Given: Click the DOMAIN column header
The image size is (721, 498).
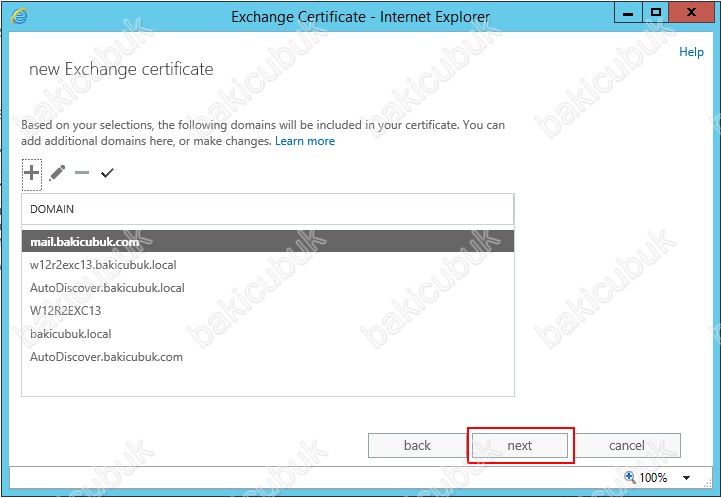Looking at the screenshot, I should coord(268,209).
